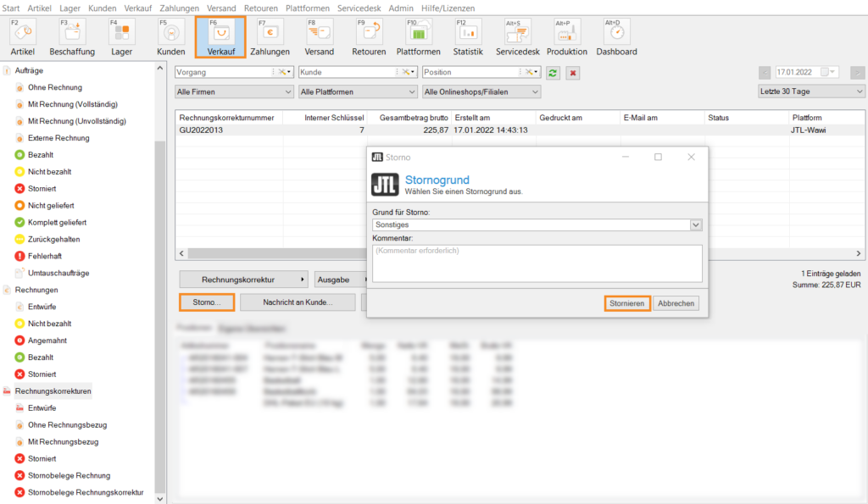Open the Alle Firmen dropdown

point(233,91)
